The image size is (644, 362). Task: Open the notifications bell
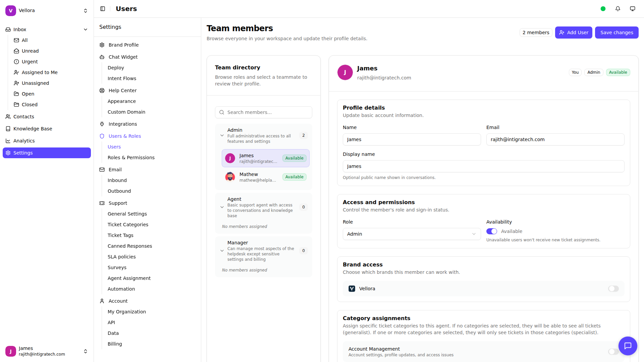(x=618, y=9)
